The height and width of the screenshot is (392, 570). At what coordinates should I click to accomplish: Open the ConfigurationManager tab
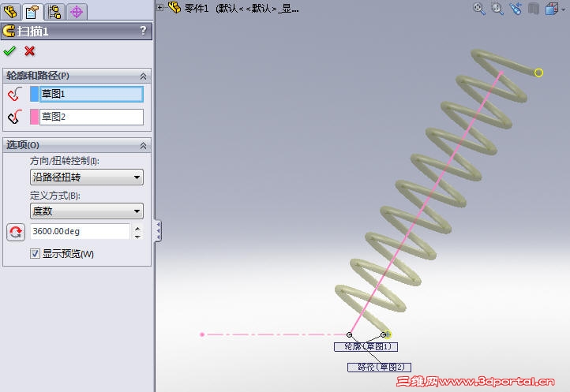54,12
